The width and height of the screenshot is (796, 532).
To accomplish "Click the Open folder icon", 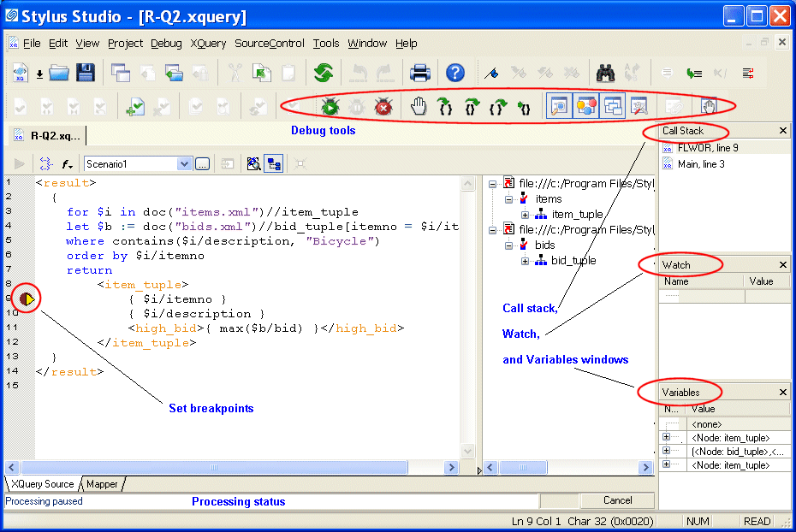I will tap(58, 74).
